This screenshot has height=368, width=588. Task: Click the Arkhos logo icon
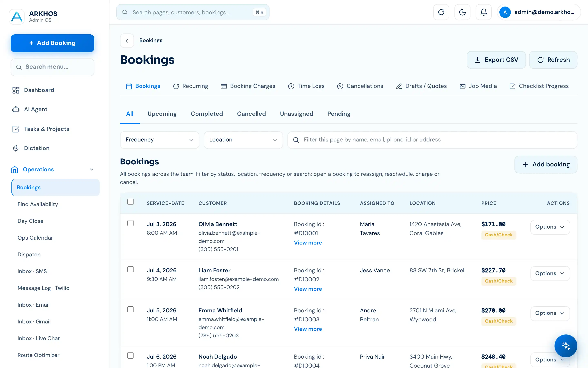point(17,17)
